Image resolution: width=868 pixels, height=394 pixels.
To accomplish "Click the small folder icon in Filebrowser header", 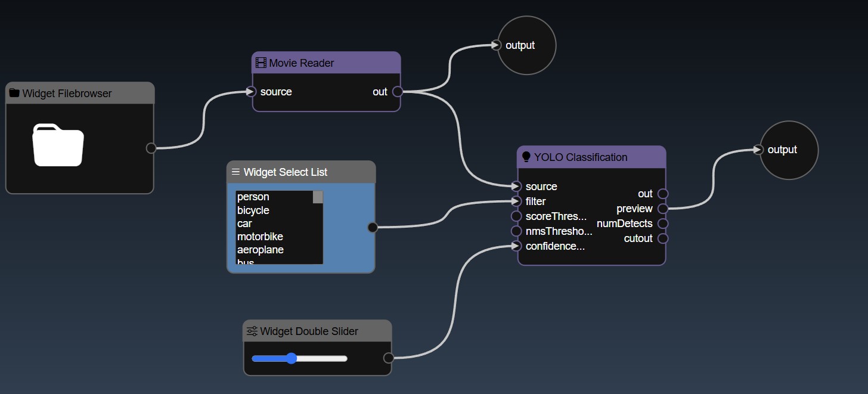I will pos(14,94).
